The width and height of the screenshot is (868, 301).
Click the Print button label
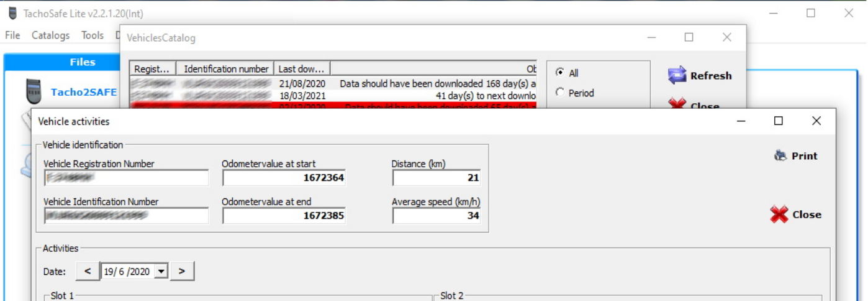(805, 156)
